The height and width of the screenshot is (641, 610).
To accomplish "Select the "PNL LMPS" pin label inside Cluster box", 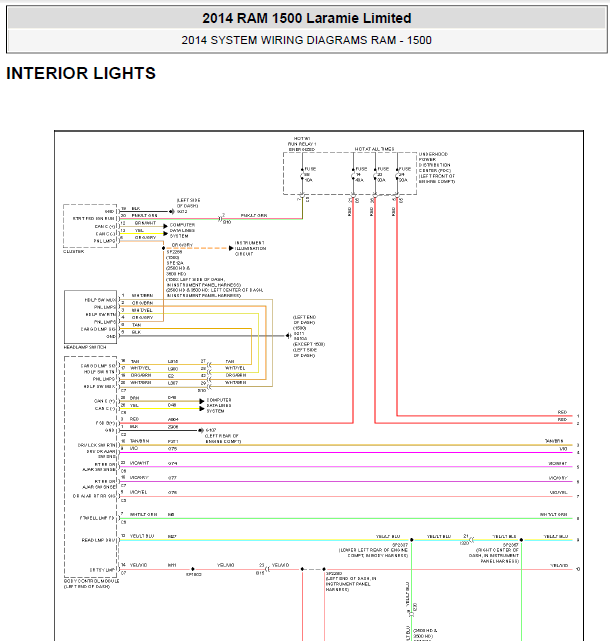I will (105, 241).
